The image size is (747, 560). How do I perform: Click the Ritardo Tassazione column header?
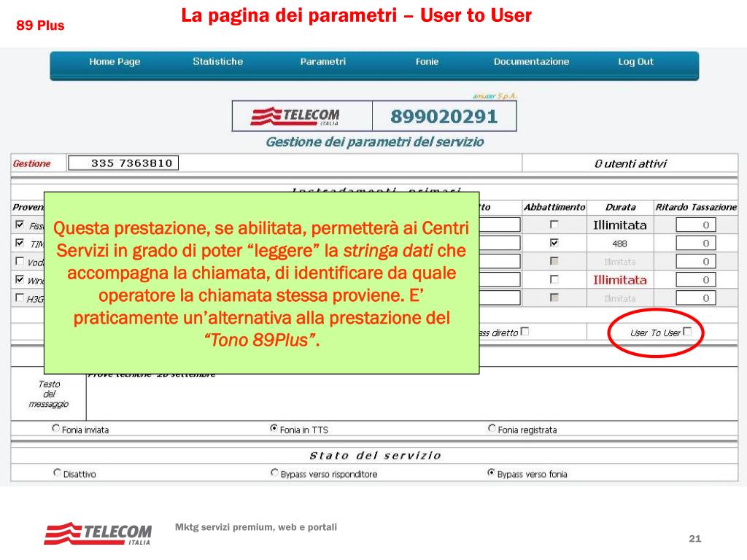coord(696,207)
